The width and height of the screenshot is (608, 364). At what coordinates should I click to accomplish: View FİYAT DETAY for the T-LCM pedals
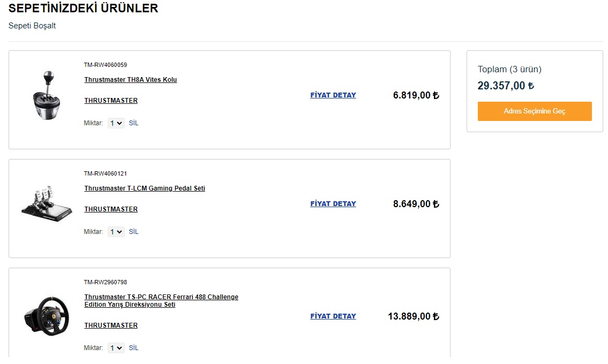(333, 203)
